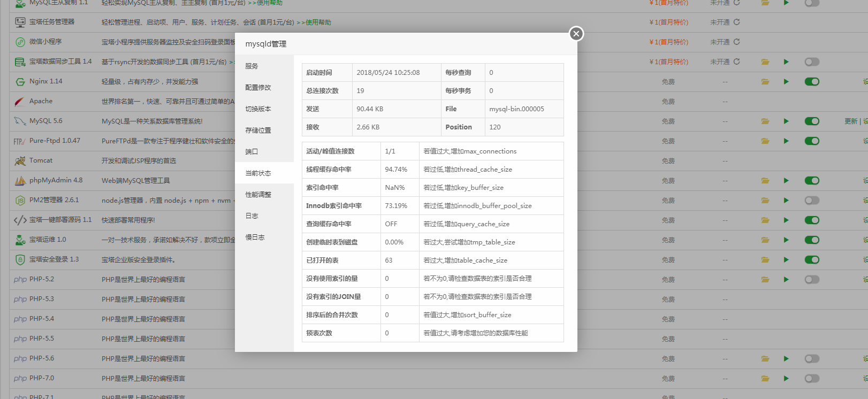Image resolution: width=868 pixels, height=399 pixels.
Task: Open folder icon in PM2管理器 2.6.1 row
Action: click(x=765, y=201)
